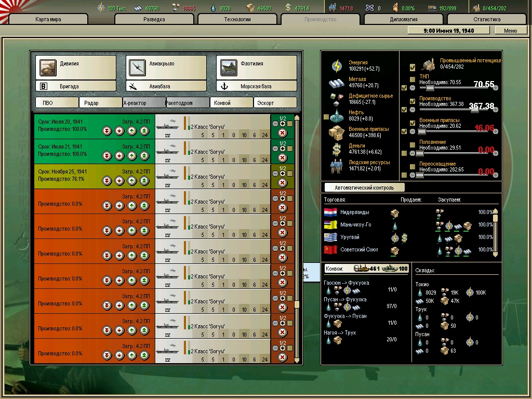This screenshot has width=532, height=399.
Task: Click the Автоматический контроль button
Action: point(364,188)
